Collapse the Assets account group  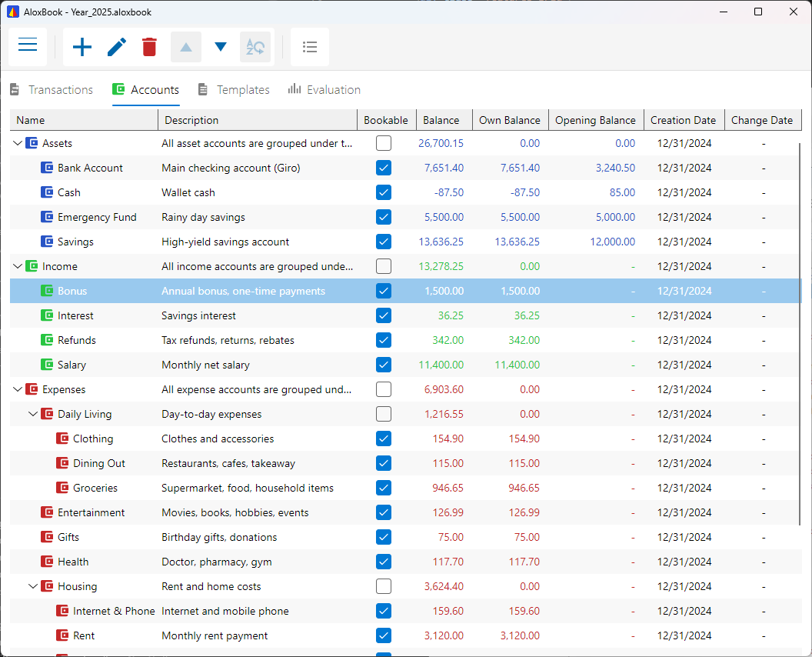[x=18, y=143]
